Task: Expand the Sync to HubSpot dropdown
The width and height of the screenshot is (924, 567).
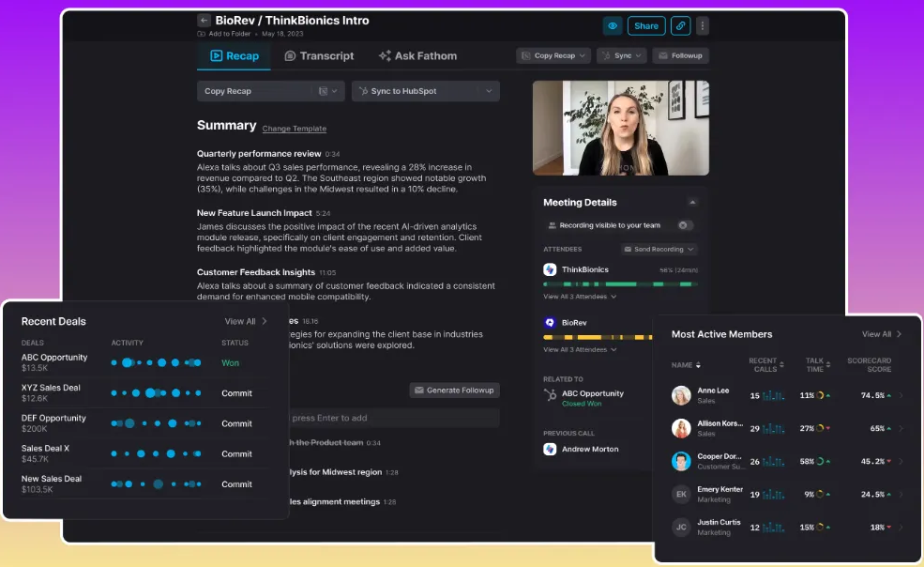Action: 426,91
